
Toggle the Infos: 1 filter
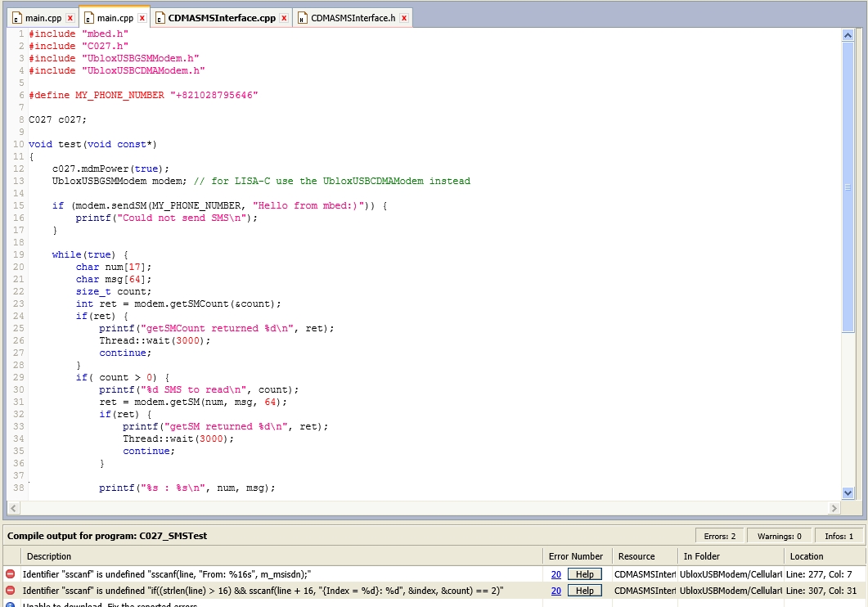click(838, 536)
